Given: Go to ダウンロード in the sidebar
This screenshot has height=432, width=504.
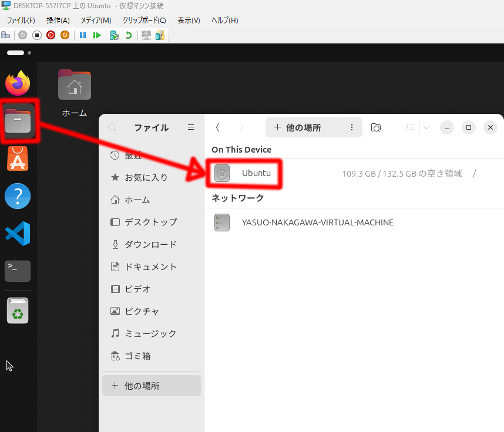Looking at the screenshot, I should click(x=150, y=244).
